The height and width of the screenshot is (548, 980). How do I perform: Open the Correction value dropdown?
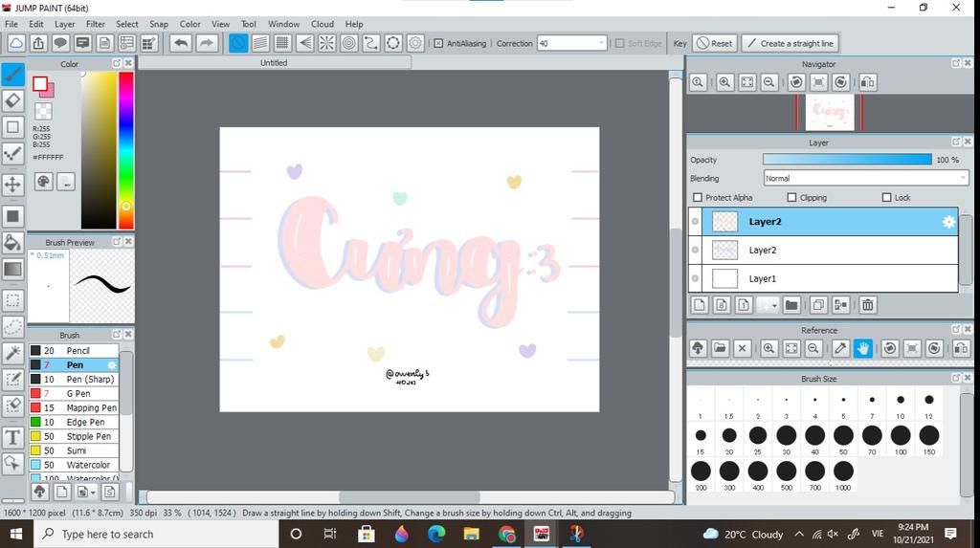(x=601, y=43)
